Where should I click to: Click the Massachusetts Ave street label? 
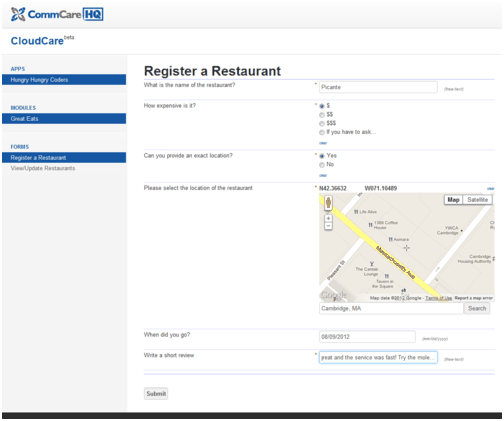click(396, 263)
